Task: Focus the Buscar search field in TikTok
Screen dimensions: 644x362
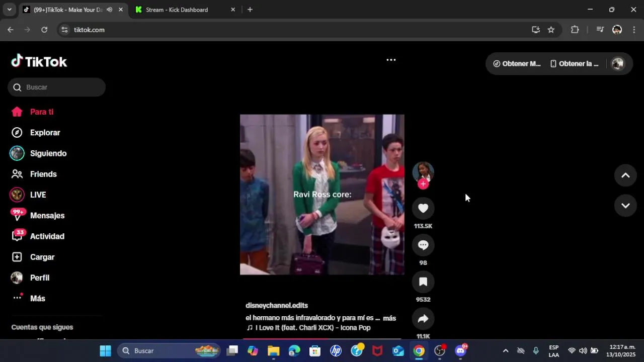Action: point(56,87)
